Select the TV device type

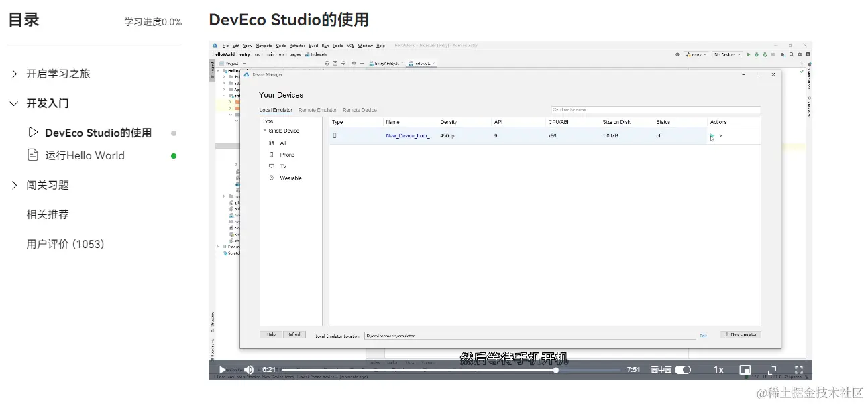pos(278,166)
